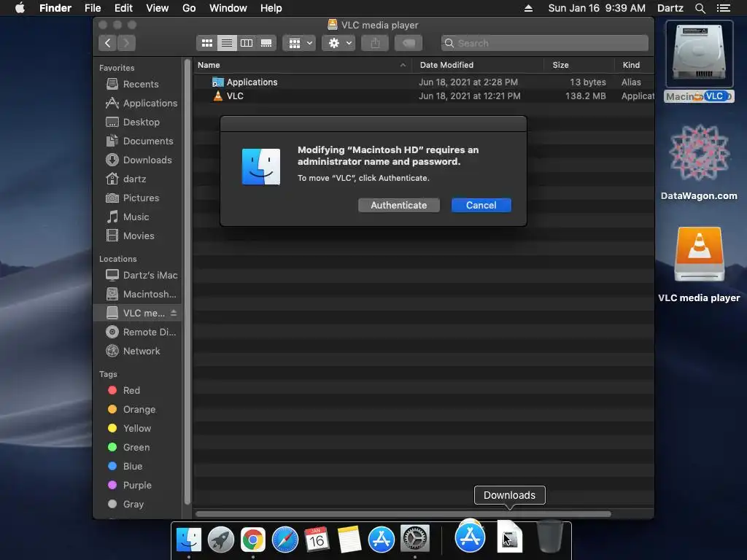This screenshot has height=560, width=747.
Task: Click the Edit Tags toolbar button
Action: pyautogui.click(x=409, y=43)
